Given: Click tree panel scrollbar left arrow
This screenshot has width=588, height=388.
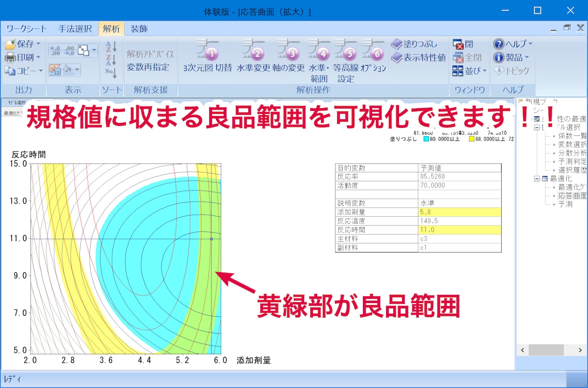Looking at the screenshot, I should tap(522, 350).
